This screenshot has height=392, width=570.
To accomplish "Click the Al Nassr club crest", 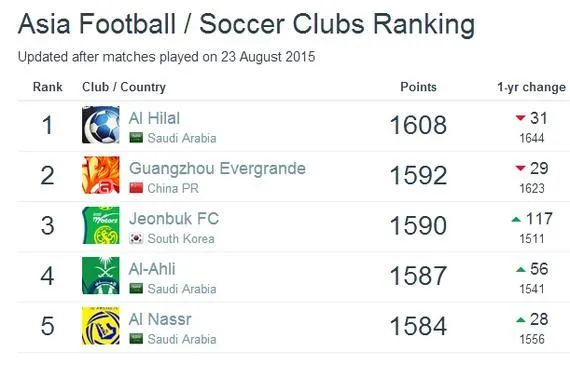I will click(101, 325).
